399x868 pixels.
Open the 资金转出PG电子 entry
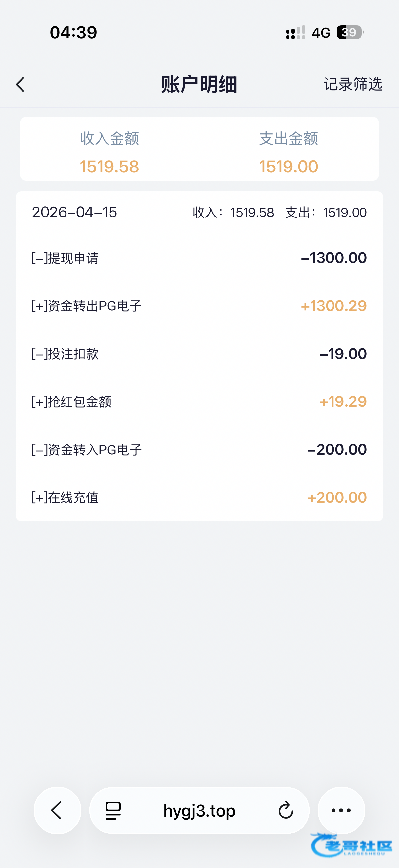click(x=199, y=306)
